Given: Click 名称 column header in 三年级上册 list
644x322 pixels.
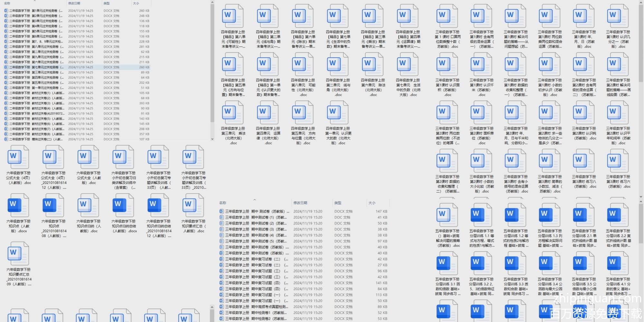Looking at the screenshot, I should point(223,203).
